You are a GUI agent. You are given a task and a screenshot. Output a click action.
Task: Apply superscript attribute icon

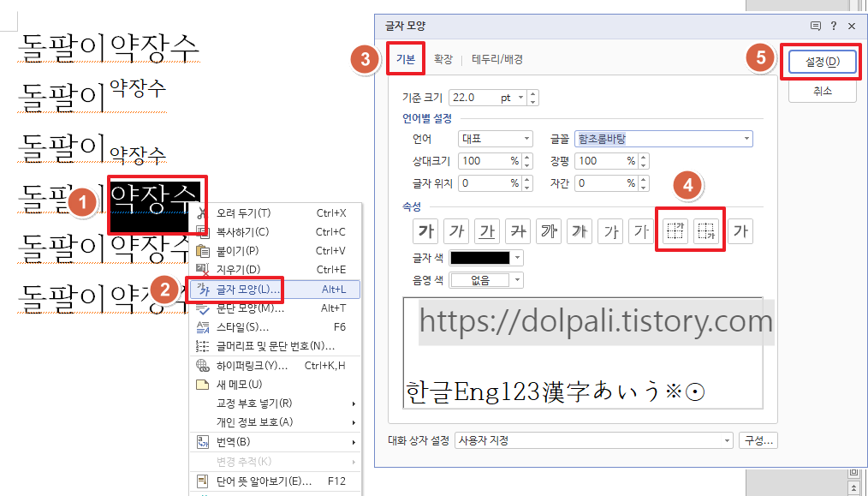click(x=675, y=231)
